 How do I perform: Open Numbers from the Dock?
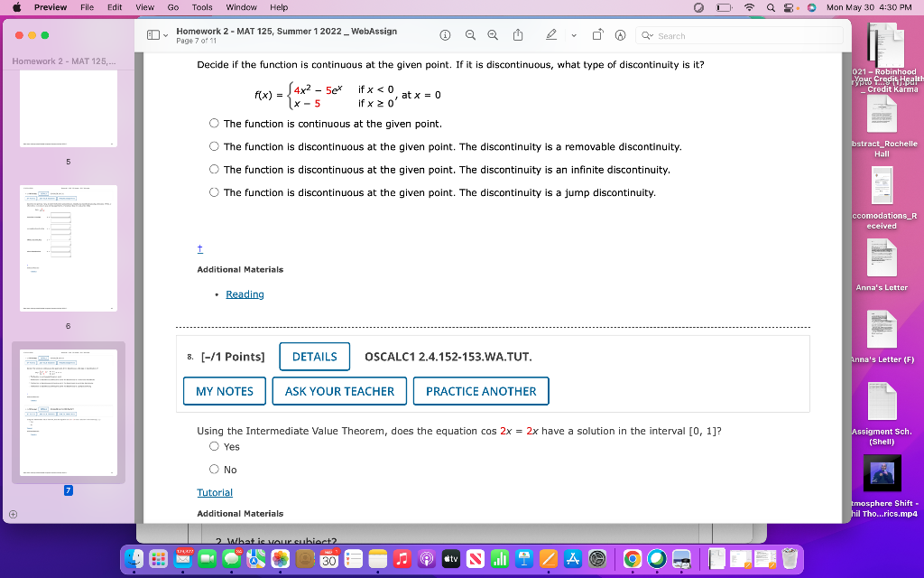coord(500,558)
